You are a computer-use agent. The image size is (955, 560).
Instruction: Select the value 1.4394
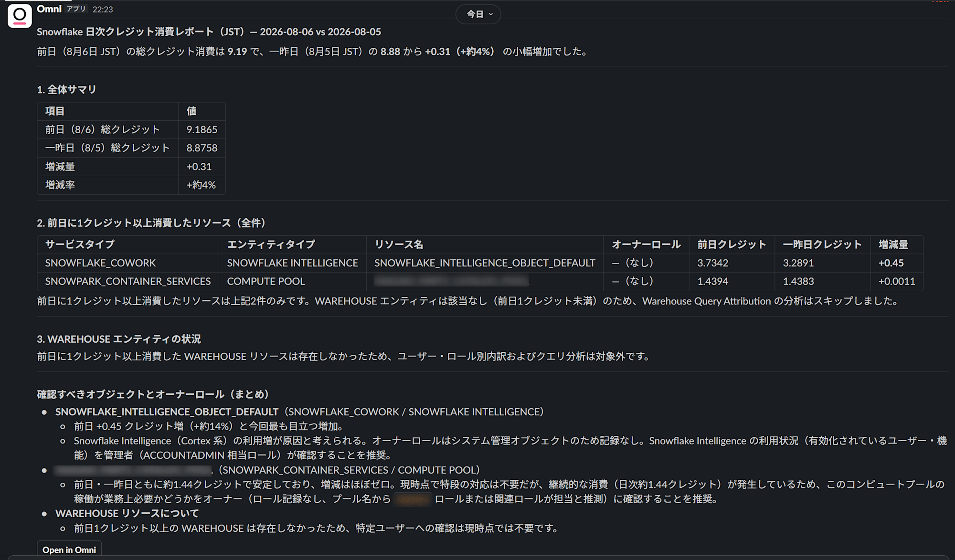(713, 282)
